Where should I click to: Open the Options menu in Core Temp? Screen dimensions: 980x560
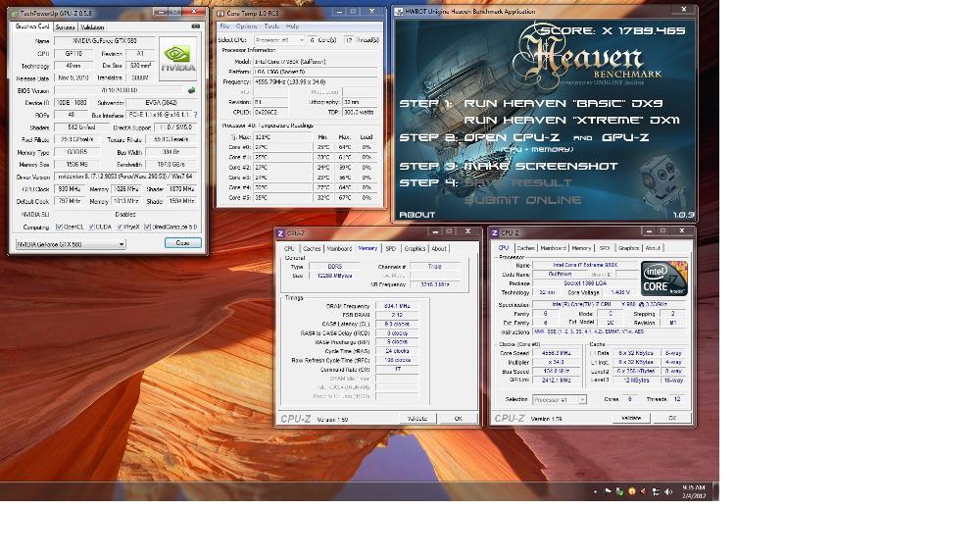pos(246,26)
